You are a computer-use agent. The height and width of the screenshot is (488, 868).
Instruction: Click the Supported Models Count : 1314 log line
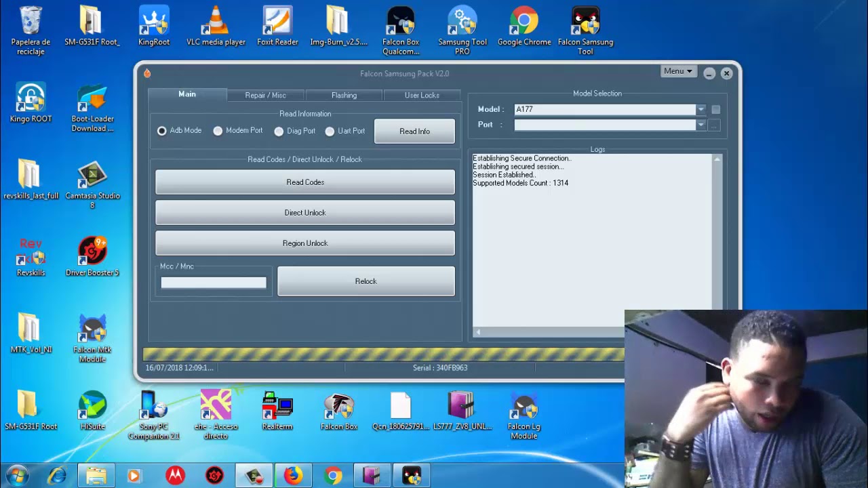520,183
